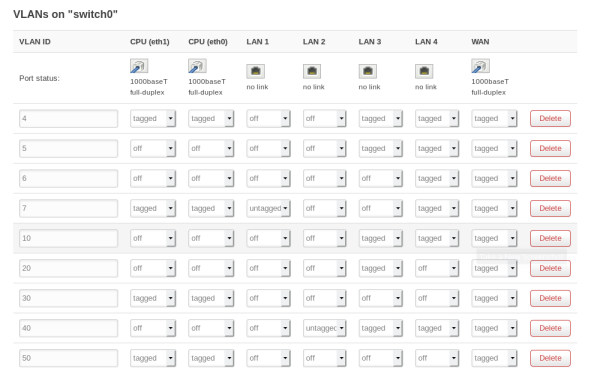Open LAN 3 dropdown for VLAN 5
Image resolution: width=591 pixels, height=375 pixels.
(x=380, y=148)
